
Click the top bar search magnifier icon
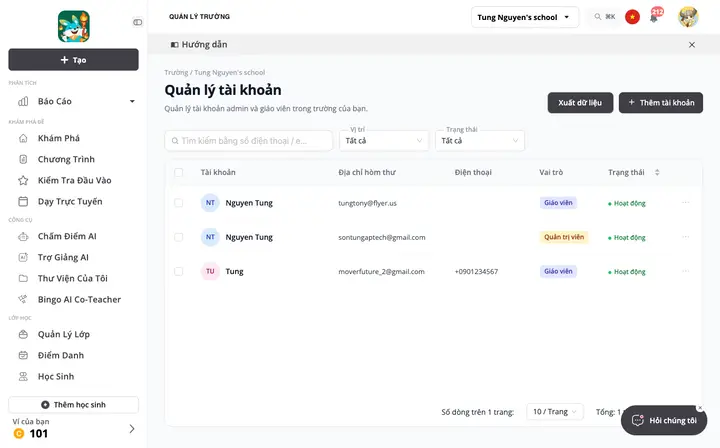click(597, 17)
